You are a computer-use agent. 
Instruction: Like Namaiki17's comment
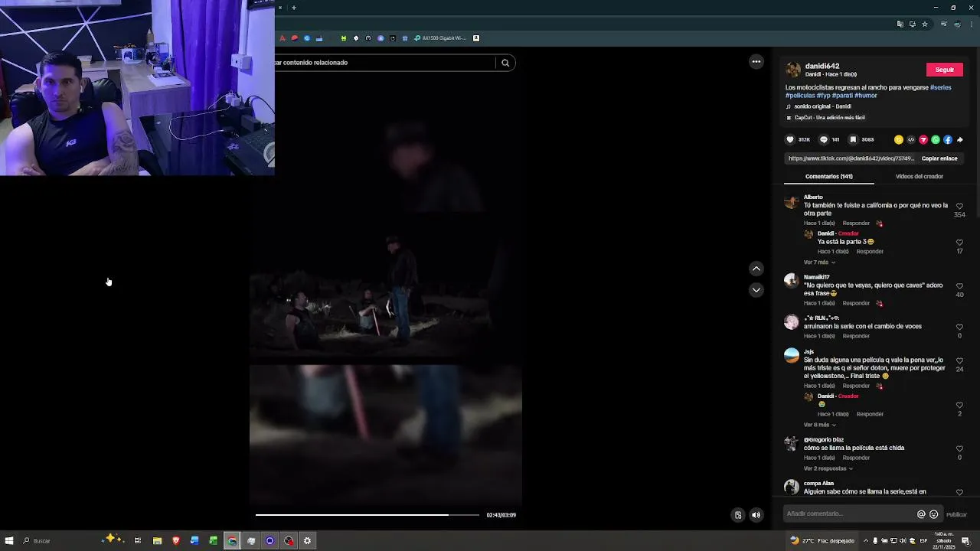point(959,286)
